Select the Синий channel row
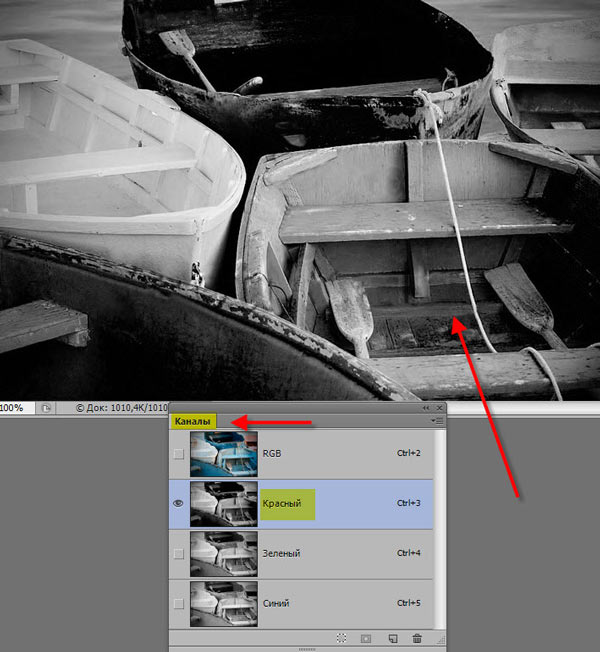Viewport: 600px width, 652px height. pyautogui.click(x=301, y=604)
